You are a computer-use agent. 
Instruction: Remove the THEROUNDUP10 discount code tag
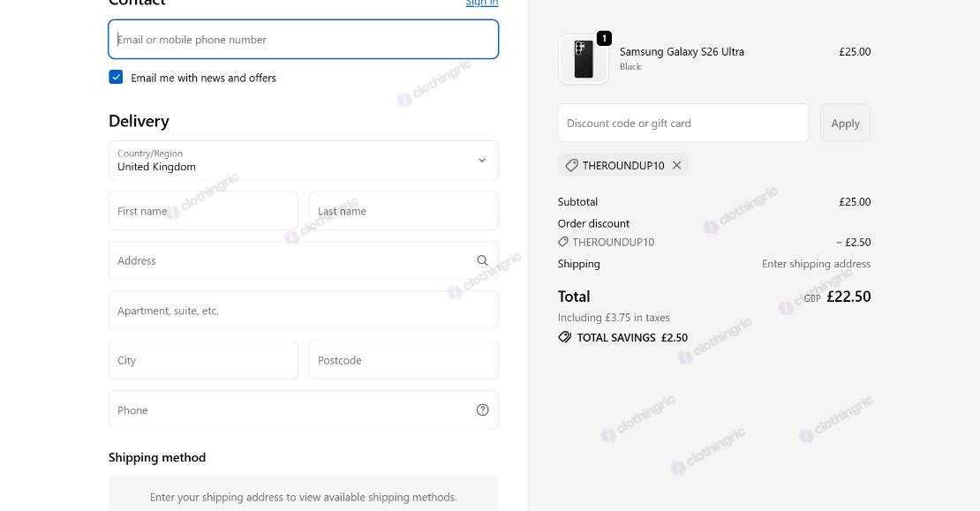point(676,166)
